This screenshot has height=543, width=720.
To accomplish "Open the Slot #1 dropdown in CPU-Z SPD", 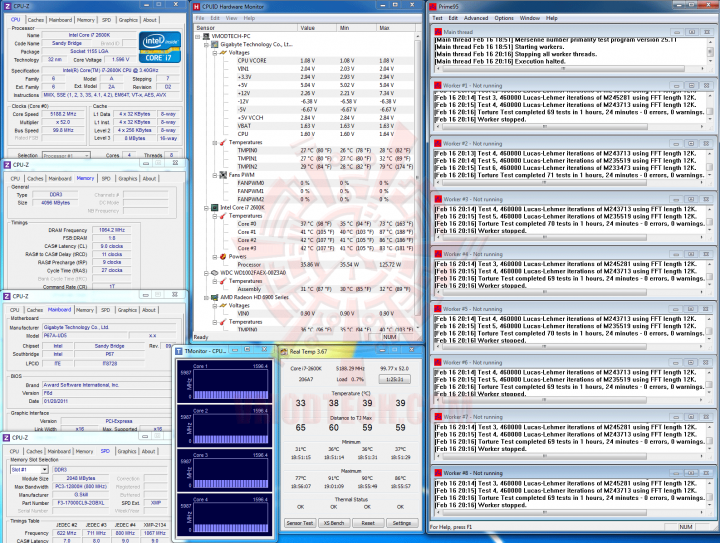I will (x=45, y=470).
